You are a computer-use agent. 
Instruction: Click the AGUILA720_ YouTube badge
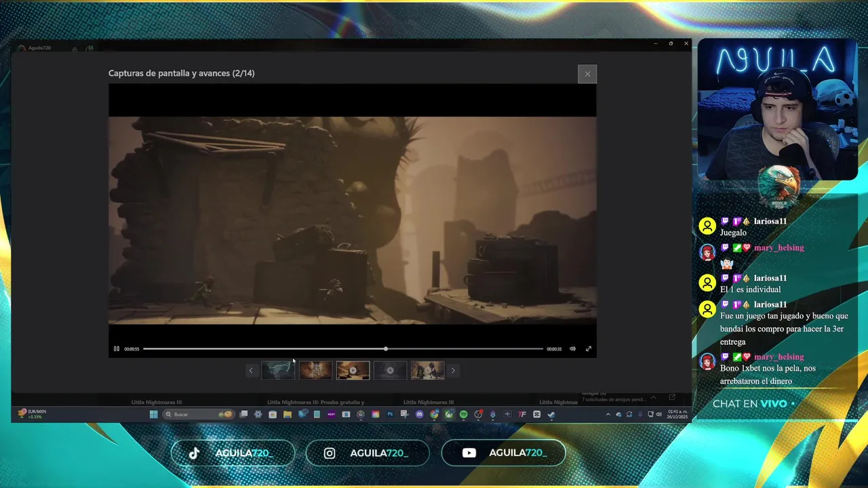coord(503,453)
